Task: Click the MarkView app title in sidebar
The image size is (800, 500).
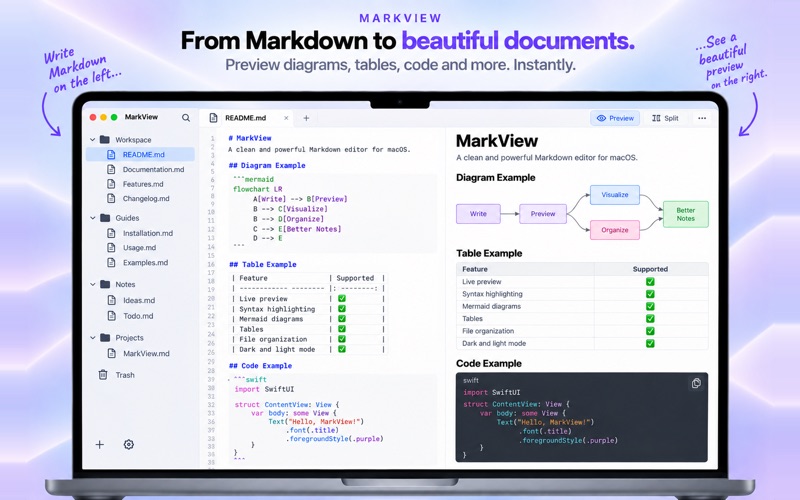Action: 141,117
